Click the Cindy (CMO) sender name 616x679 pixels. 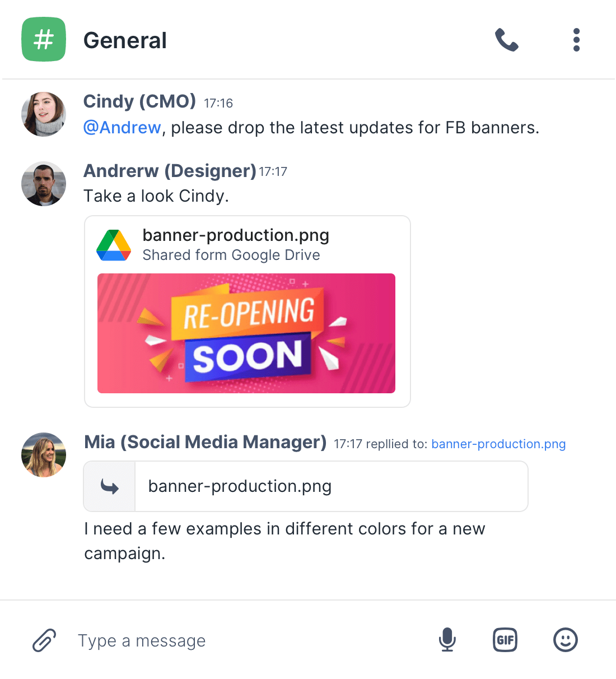tap(139, 101)
